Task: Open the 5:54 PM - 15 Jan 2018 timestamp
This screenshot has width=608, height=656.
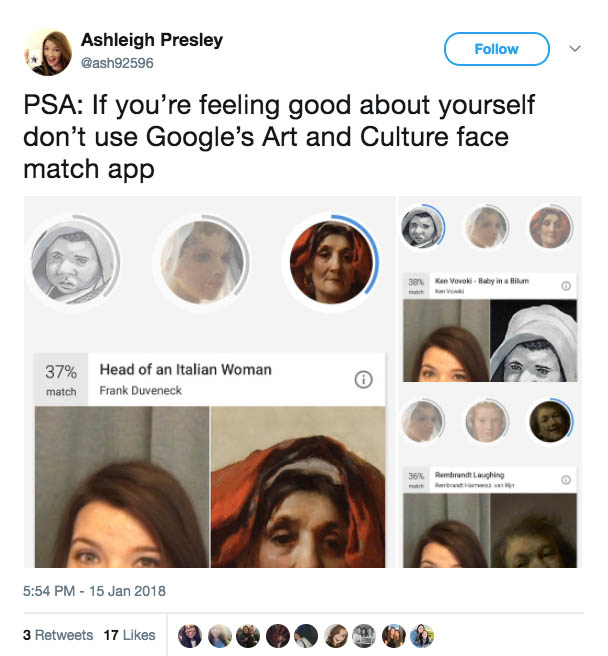Action: pos(94,591)
